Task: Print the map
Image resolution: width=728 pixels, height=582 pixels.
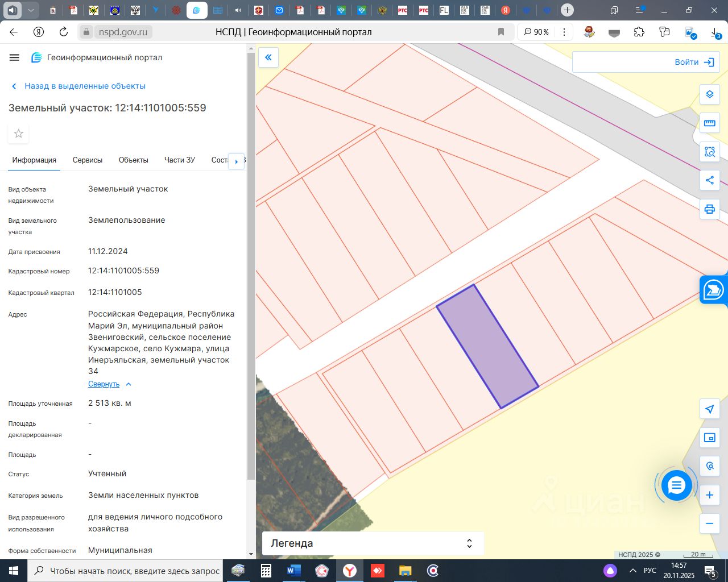Action: click(x=709, y=209)
